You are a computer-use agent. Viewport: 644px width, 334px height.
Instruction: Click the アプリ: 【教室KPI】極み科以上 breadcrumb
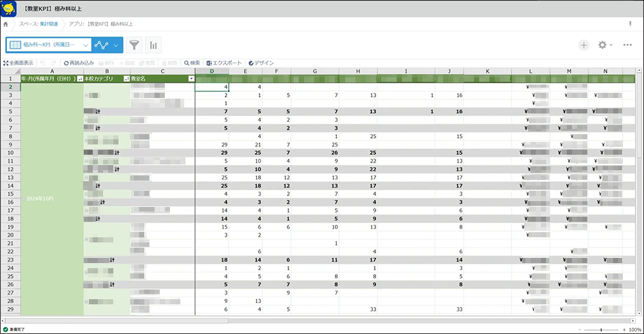tap(100, 25)
